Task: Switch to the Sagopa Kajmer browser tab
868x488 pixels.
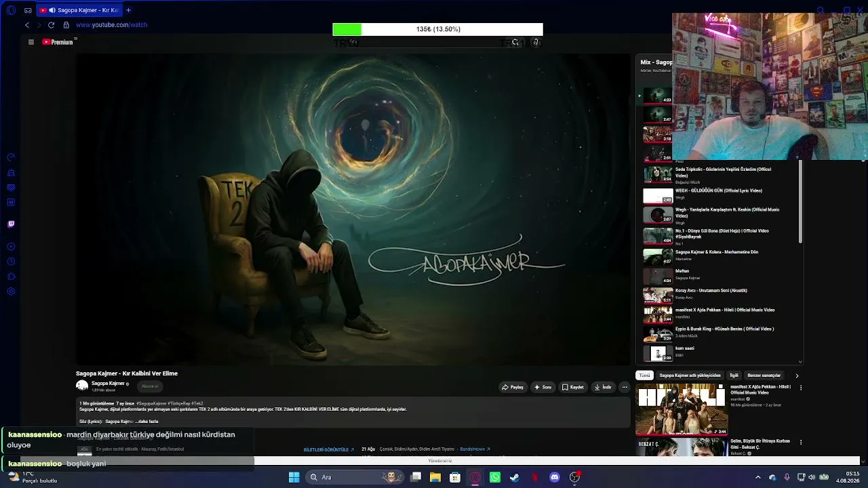Action: tap(79, 10)
